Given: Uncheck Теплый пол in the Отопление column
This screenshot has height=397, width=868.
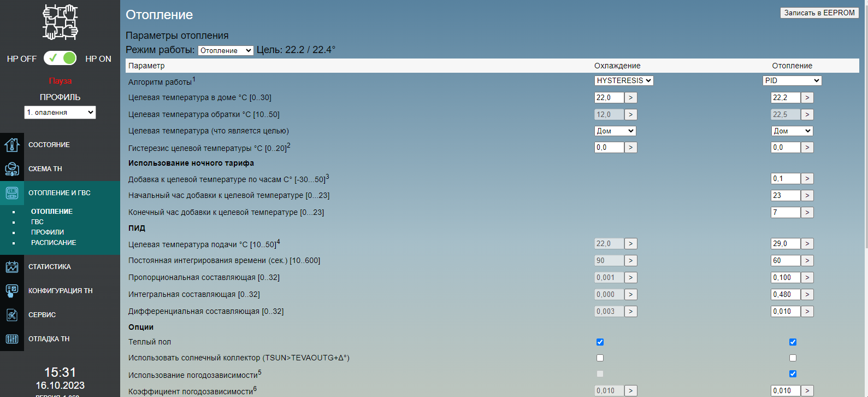Looking at the screenshot, I should (x=793, y=342).
